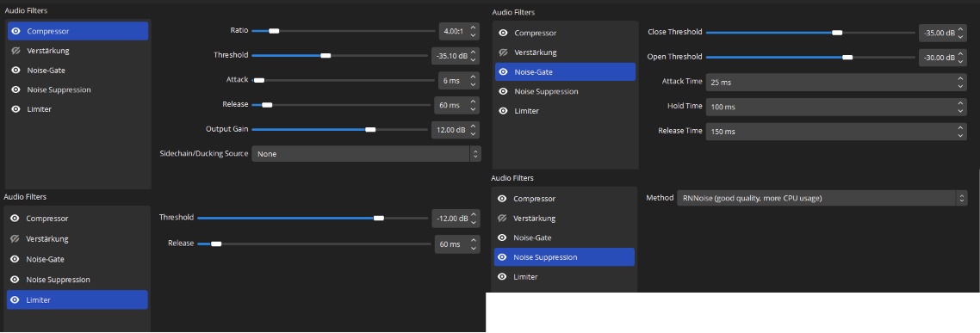The width and height of the screenshot is (980, 333).
Task: Select Verstärkung filter name in Compressor-selected panel
Action: pos(48,51)
